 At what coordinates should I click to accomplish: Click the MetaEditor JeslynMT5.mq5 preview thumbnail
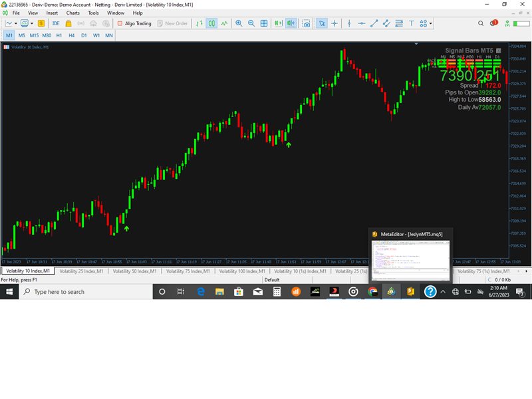pyautogui.click(x=410, y=260)
